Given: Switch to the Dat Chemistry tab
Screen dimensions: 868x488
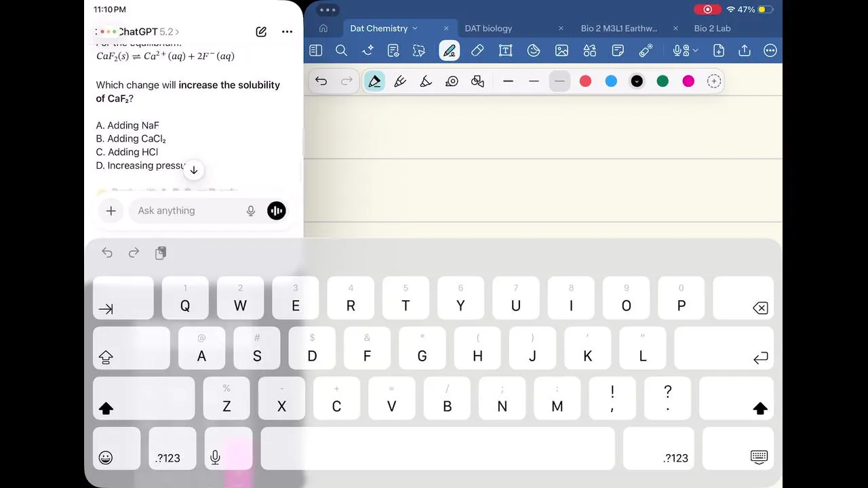Looking at the screenshot, I should coord(378,28).
